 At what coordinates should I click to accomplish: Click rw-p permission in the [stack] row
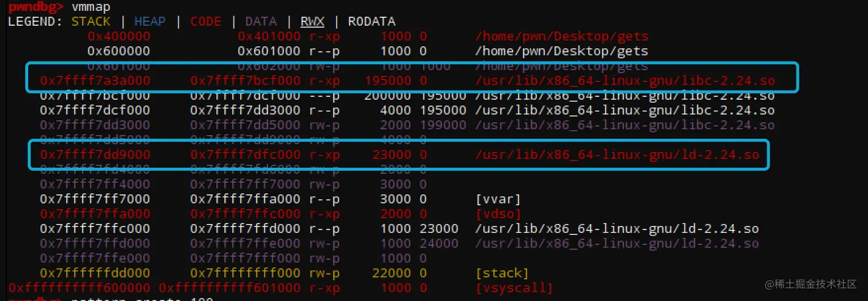[324, 273]
